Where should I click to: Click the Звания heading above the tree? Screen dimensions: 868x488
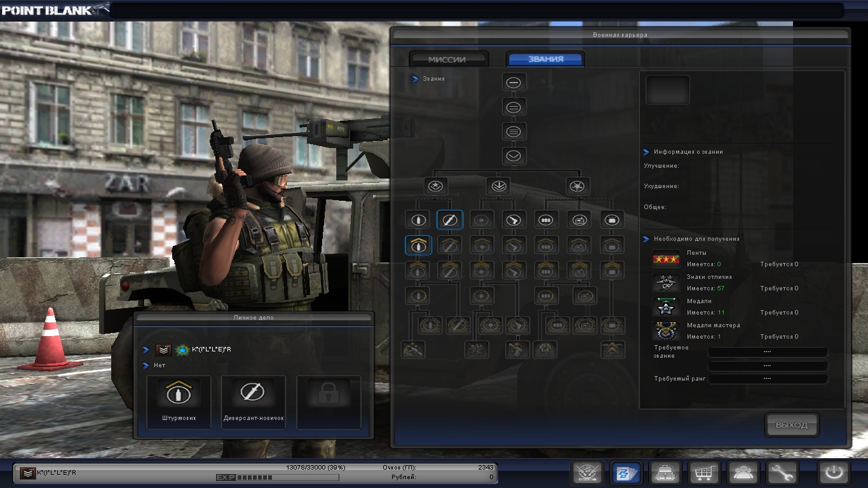(434, 79)
